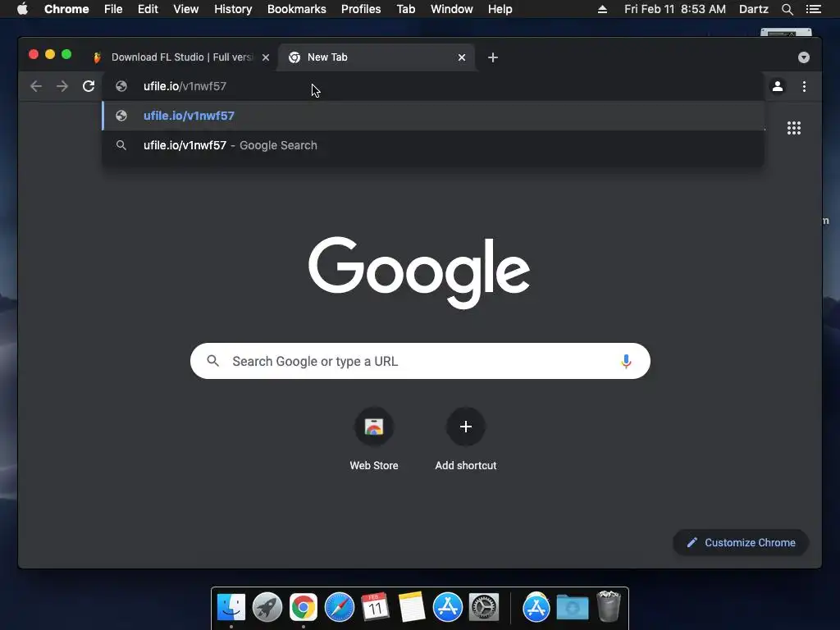Click the Google logo
840x630 pixels.
pos(419,272)
